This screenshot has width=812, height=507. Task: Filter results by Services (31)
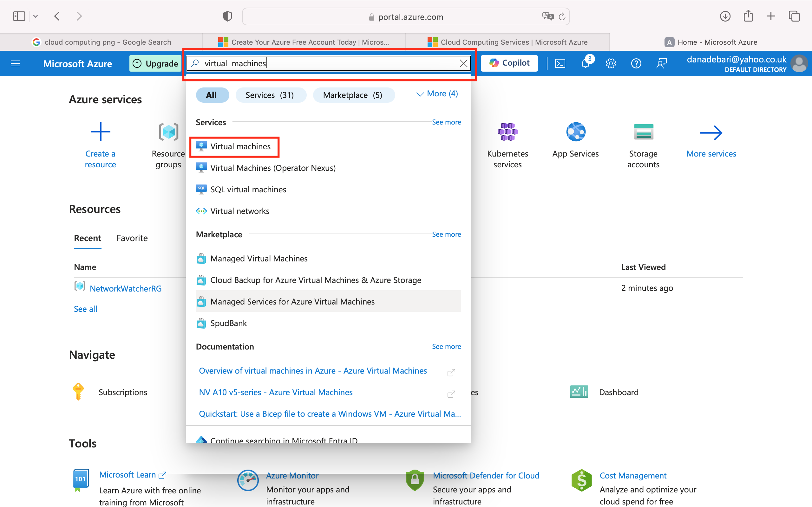click(x=270, y=95)
